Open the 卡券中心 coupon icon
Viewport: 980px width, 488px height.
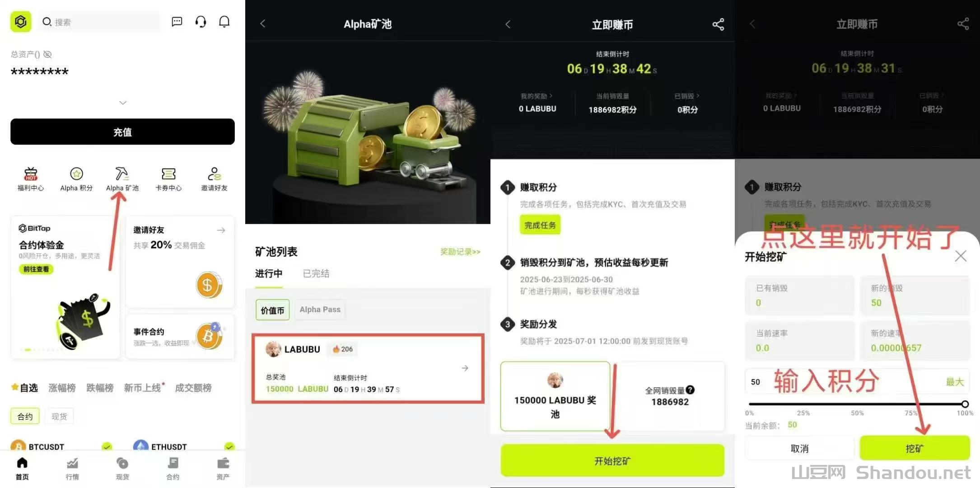tap(168, 174)
